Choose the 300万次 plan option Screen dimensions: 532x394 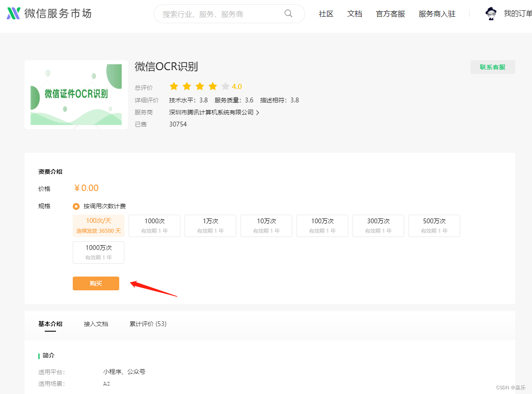point(378,226)
